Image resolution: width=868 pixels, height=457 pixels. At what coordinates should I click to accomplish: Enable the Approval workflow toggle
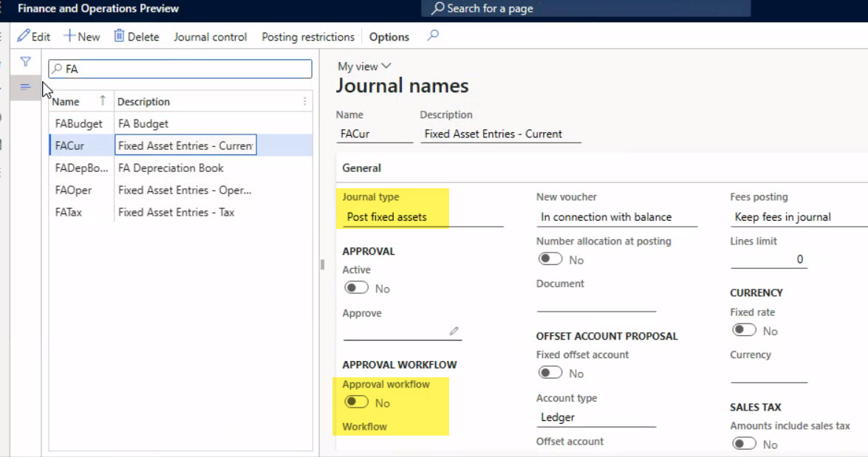(356, 402)
